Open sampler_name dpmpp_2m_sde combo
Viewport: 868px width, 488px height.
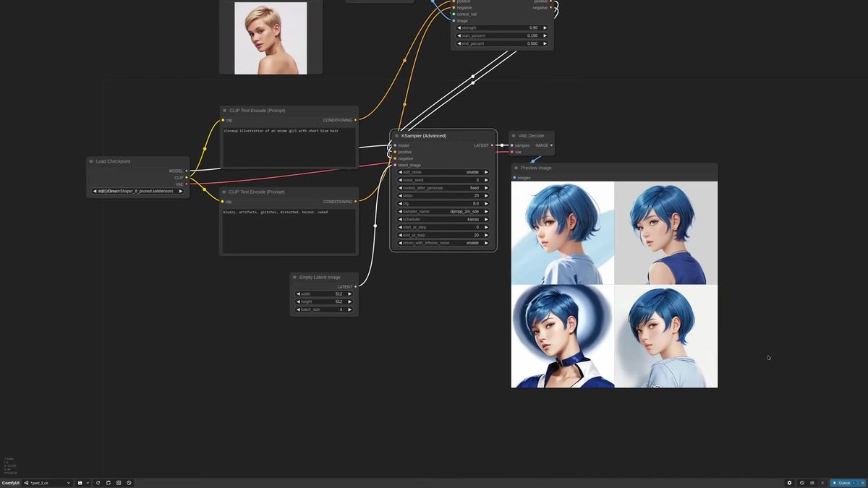443,211
